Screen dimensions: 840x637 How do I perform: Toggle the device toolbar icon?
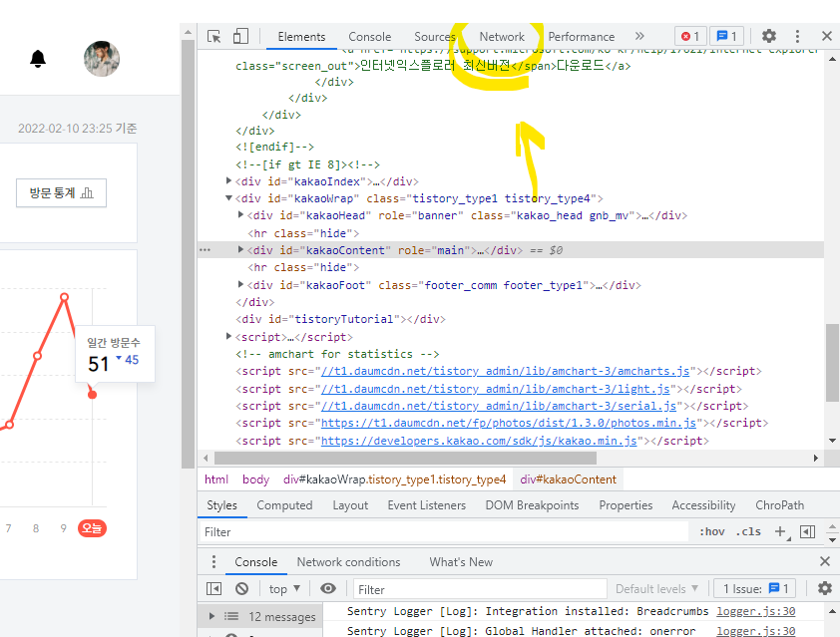[240, 37]
